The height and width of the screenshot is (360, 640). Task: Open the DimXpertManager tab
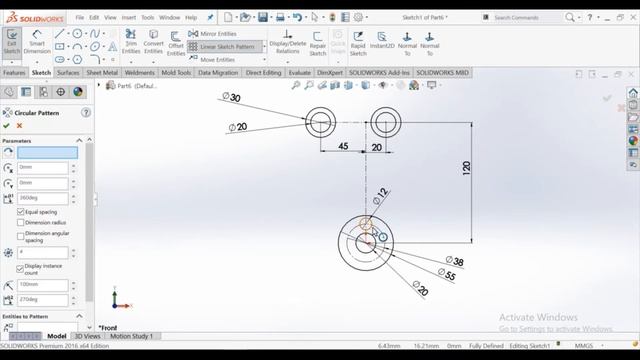tap(60, 92)
